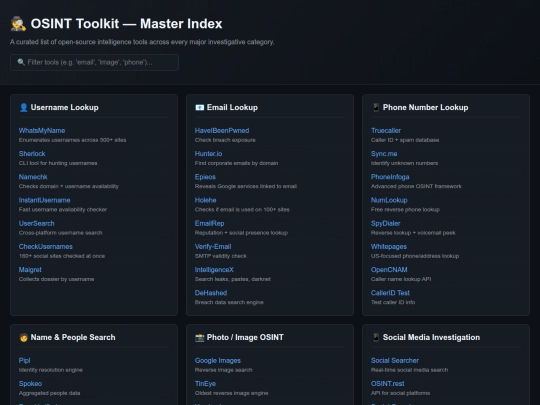
Task: Open the UserSearch link
Action: pyautogui.click(x=37, y=224)
